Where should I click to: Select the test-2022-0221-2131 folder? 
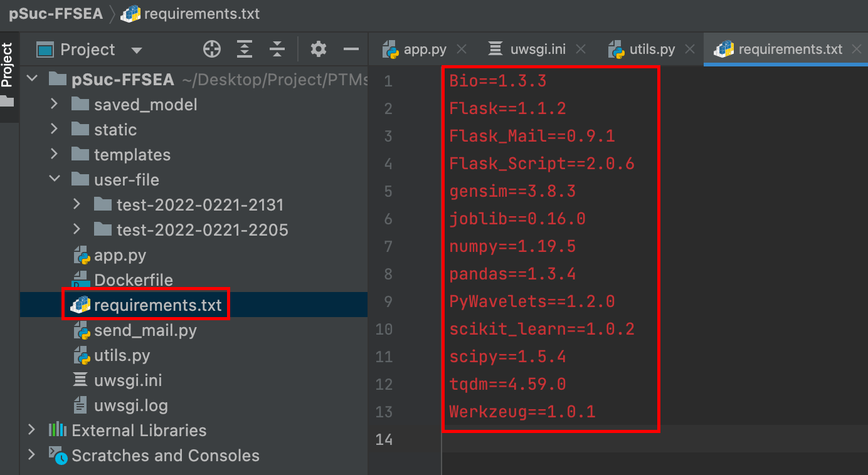click(x=200, y=205)
